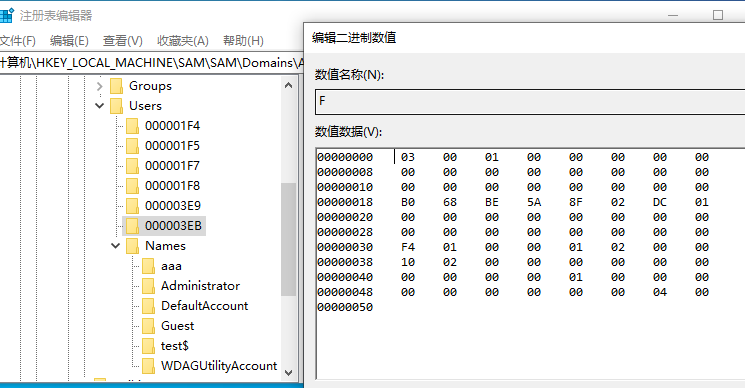Click byte 03 at offset 00000000
This screenshot has width=745, height=388.
tap(408, 157)
